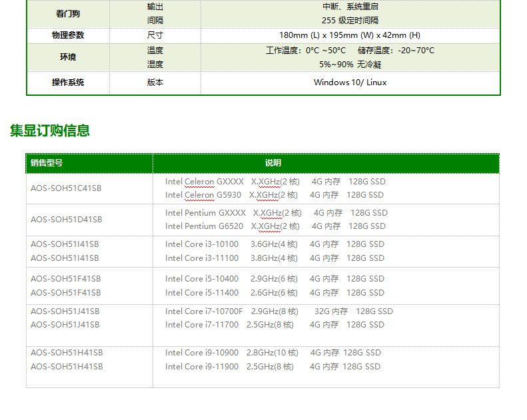Click model number AOS-SOH51C41SB

(x=66, y=188)
